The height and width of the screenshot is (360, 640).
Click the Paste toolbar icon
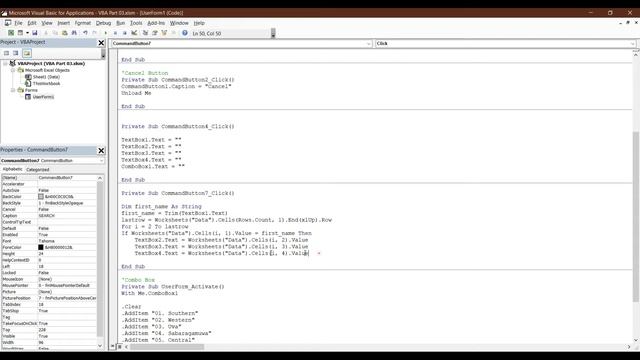click(64, 33)
